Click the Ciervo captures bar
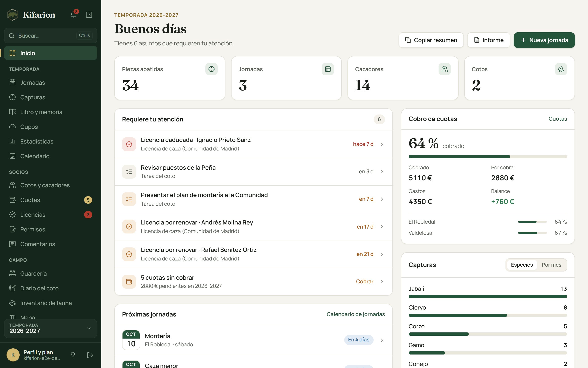588x368 pixels. click(488, 315)
